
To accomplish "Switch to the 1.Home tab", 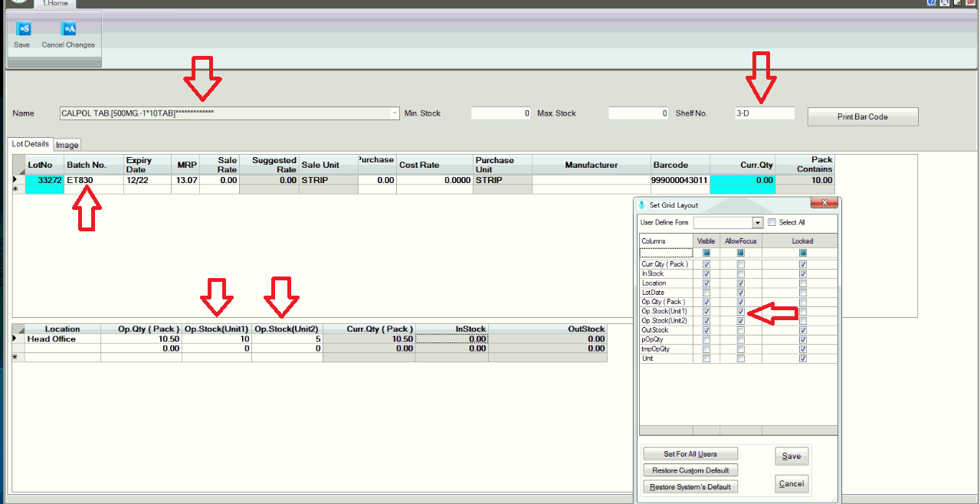I will [55, 4].
